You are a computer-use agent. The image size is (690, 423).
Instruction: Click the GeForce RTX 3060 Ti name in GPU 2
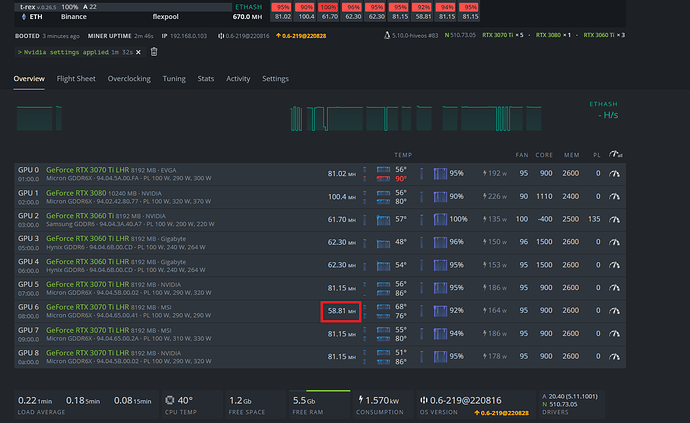point(80,216)
